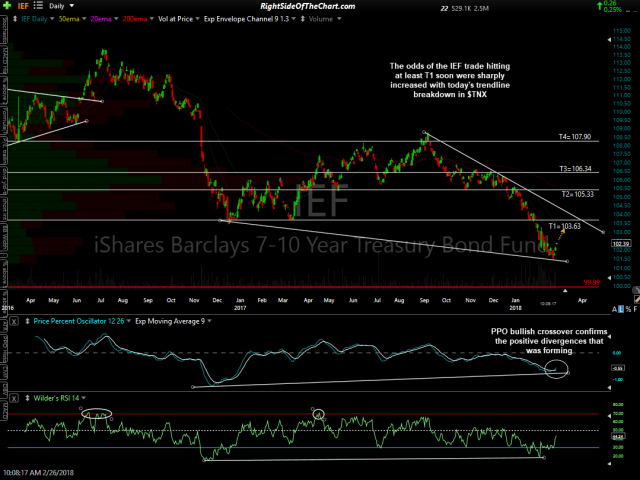Open the IEF Daily plot dropdown
This screenshot has width=640, height=480.
click(x=52, y=19)
